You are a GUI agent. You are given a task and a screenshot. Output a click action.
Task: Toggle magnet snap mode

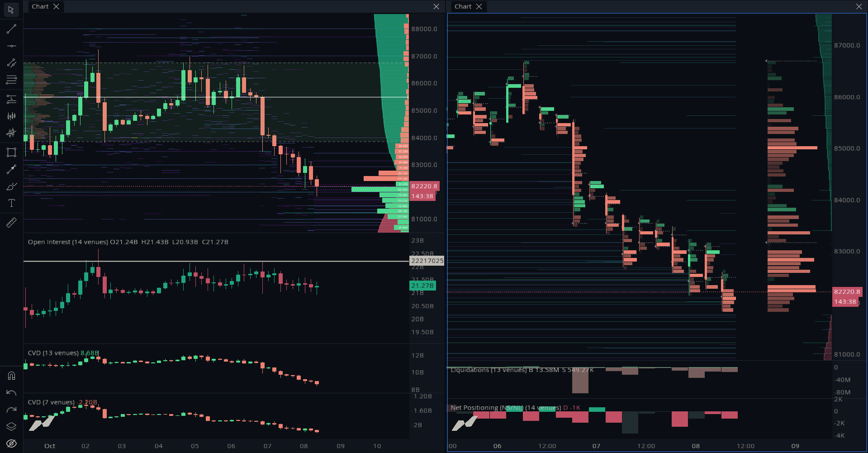[x=11, y=376]
